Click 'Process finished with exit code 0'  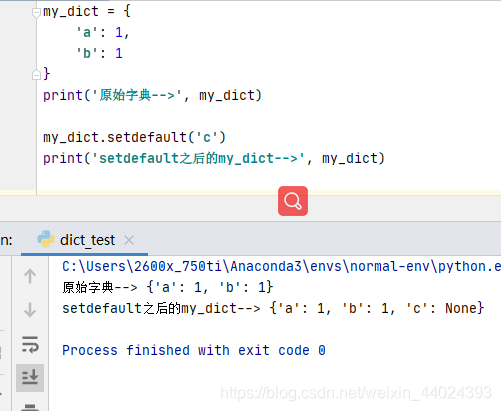pyautogui.click(x=194, y=350)
